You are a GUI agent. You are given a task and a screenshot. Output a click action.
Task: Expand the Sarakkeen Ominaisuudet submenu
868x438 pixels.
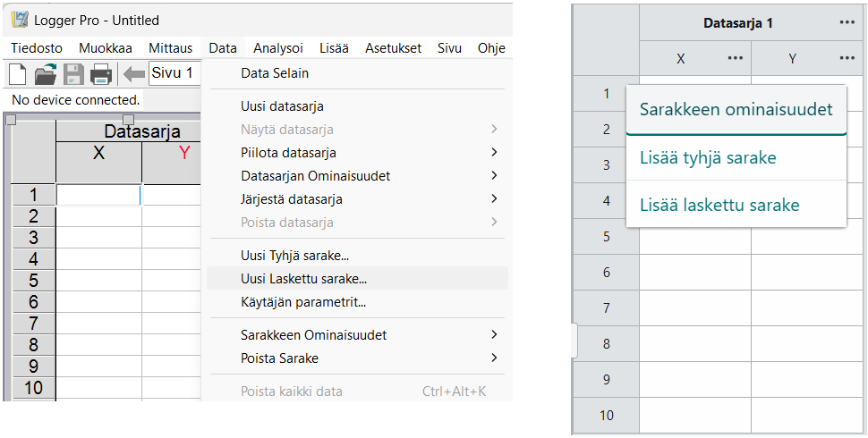pos(494,334)
